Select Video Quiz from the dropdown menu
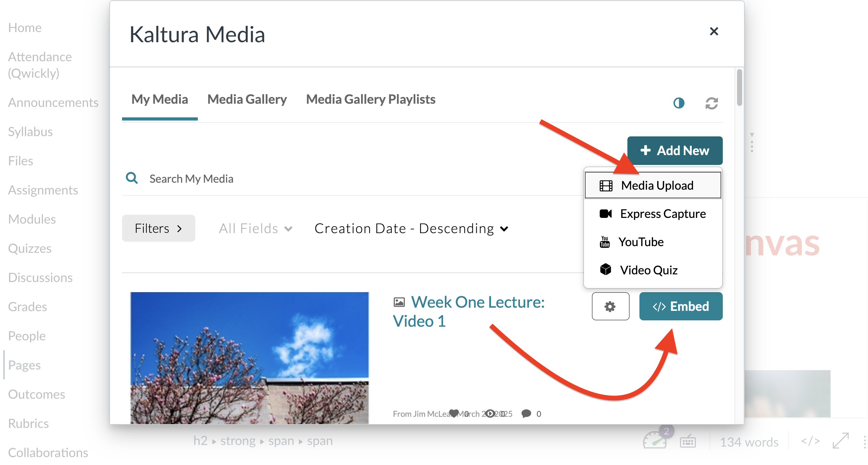 point(653,270)
